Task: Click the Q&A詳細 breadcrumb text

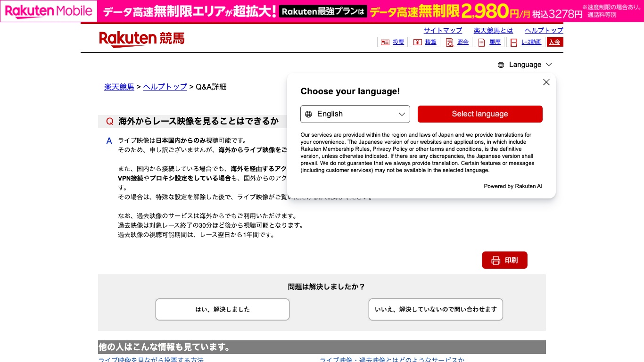Action: point(211,87)
